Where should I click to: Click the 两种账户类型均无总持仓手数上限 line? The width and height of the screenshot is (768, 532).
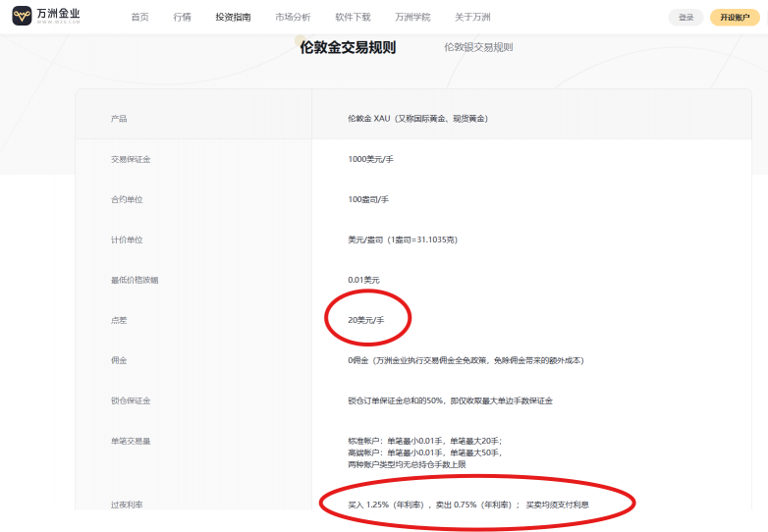[x=407, y=464]
